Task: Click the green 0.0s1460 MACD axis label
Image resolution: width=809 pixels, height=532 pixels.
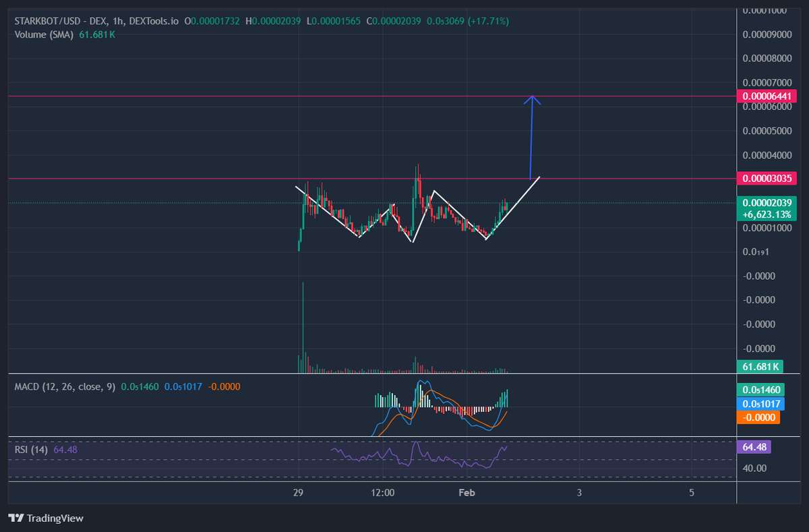Action: (760, 390)
